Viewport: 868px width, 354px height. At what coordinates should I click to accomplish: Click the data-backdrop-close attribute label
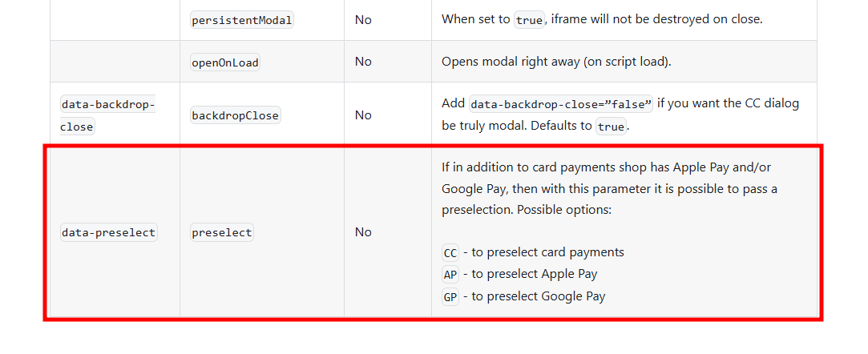108,115
